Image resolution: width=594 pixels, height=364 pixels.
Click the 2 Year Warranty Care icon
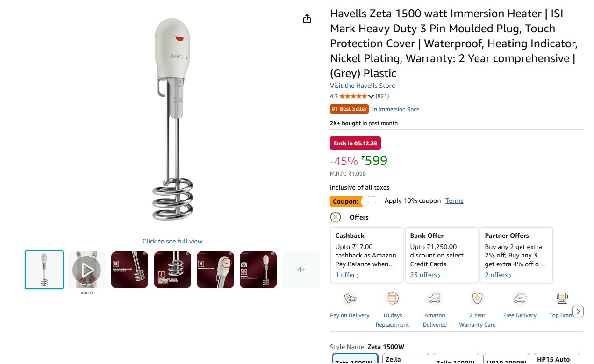(x=477, y=298)
